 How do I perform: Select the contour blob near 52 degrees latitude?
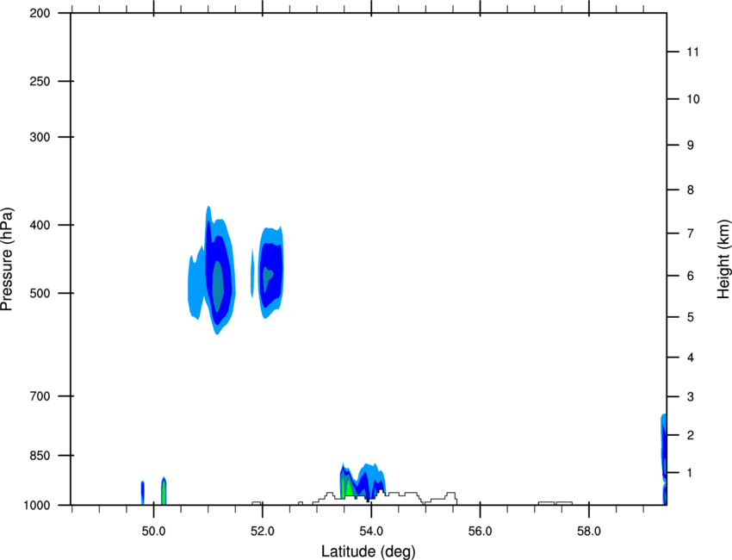click(x=271, y=273)
